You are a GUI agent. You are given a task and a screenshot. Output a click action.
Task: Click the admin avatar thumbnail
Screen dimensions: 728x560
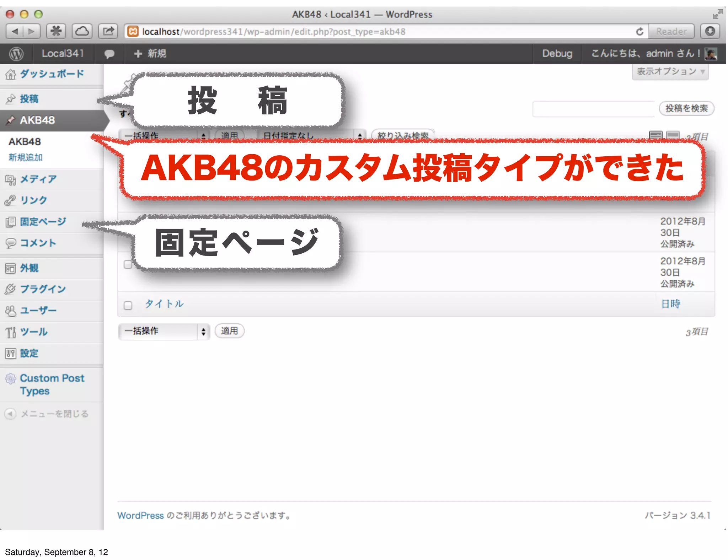click(x=711, y=54)
